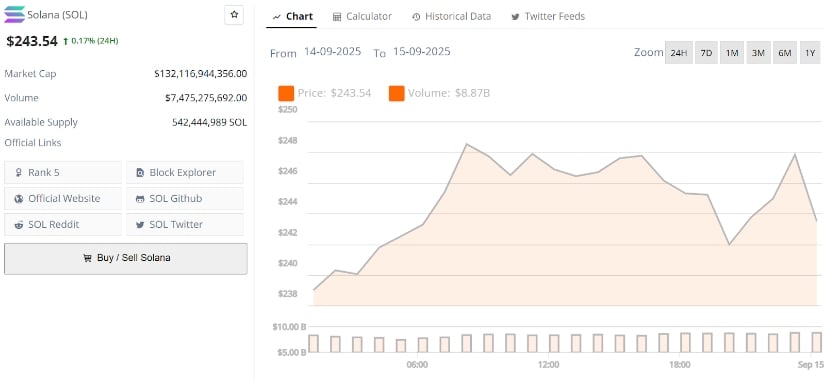Click the Twitter bird icon beside SOL Twitter
This screenshot has height=380, width=825.
[x=140, y=225]
